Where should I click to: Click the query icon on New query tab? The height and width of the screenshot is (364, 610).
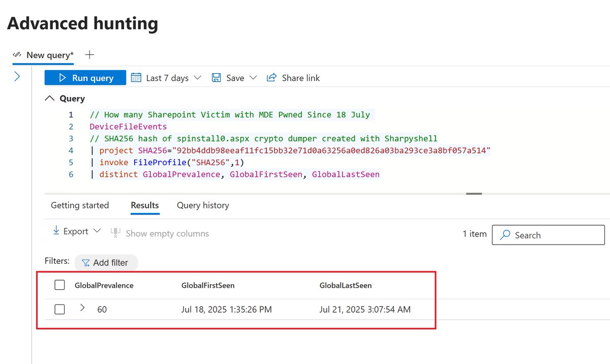[18, 54]
